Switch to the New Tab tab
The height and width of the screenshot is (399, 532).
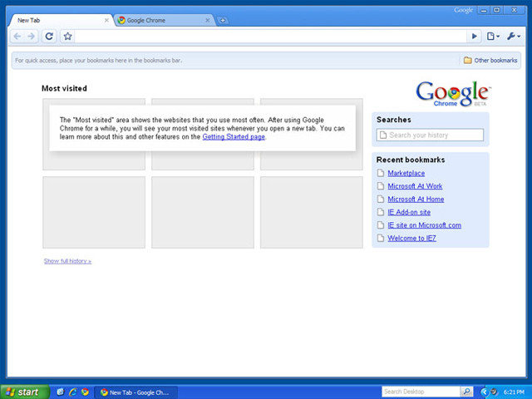click(59, 20)
